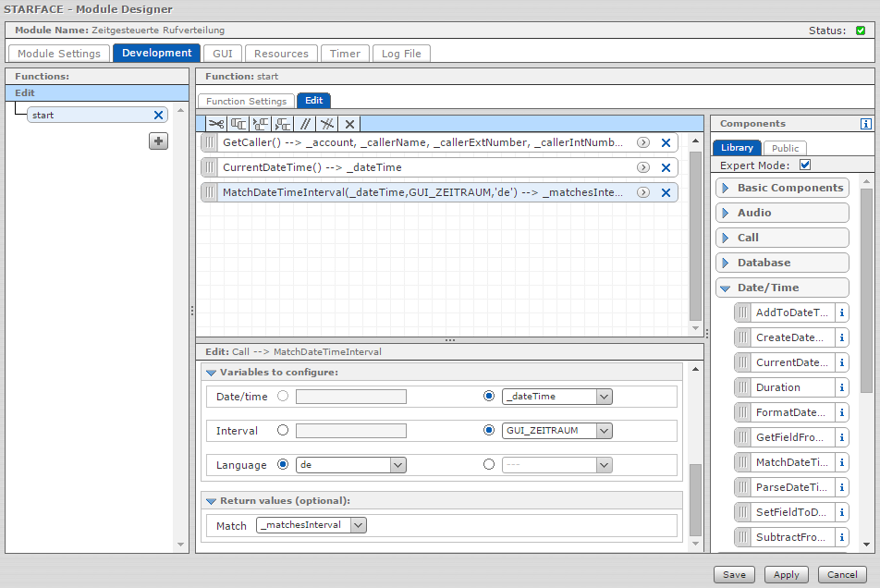The width and height of the screenshot is (880, 588).
Task: Select the Language variable radio button
Action: (x=489, y=465)
